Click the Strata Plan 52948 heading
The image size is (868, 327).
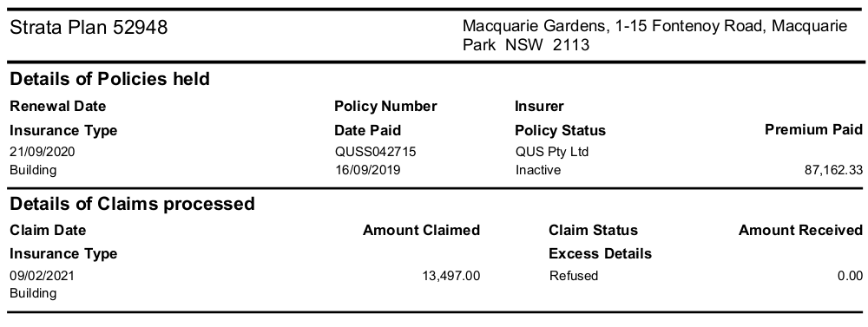[x=89, y=27]
